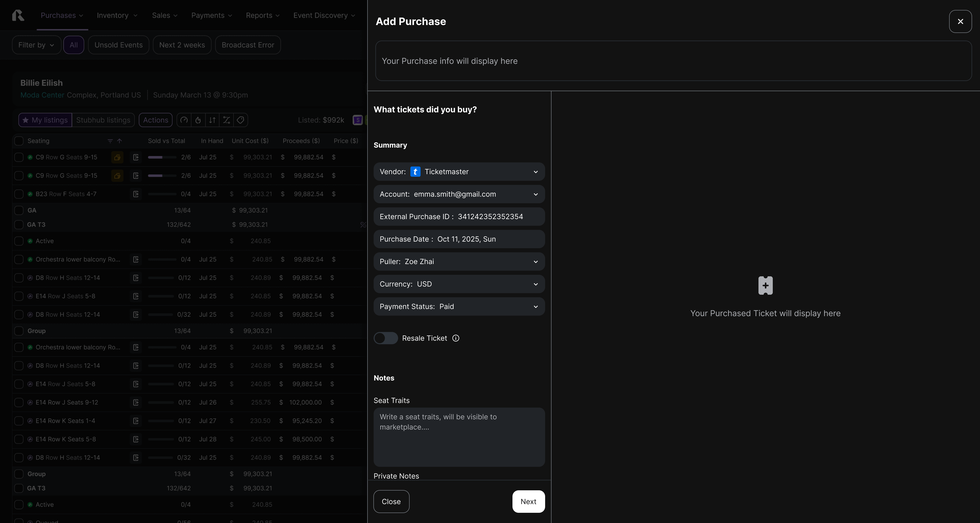980x523 pixels.
Task: Switch to the Stubhub listings tab
Action: point(103,120)
